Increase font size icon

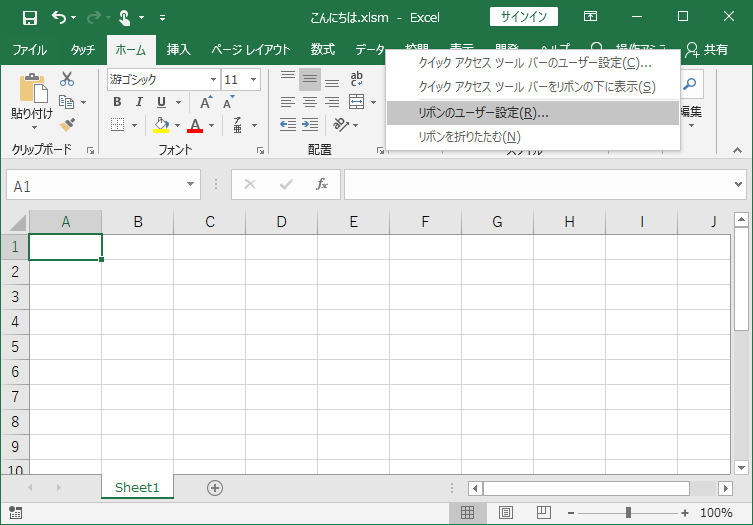pos(206,102)
